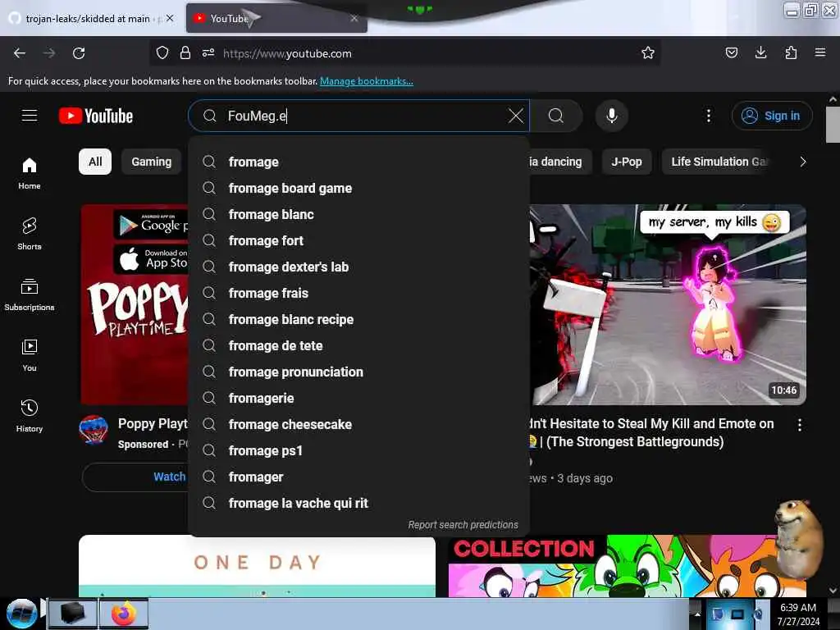Click Firefox in the taskbar
Viewport: 840px width, 630px height.
coord(124,614)
